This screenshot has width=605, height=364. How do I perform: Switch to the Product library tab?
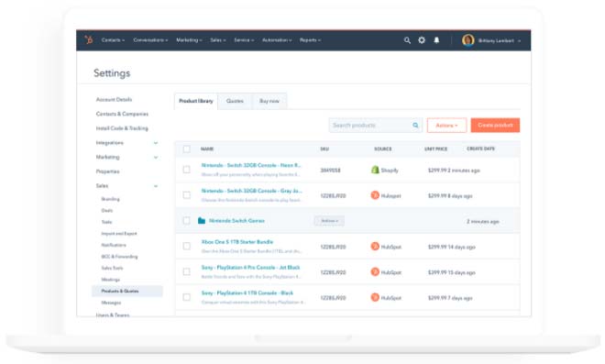click(x=196, y=101)
